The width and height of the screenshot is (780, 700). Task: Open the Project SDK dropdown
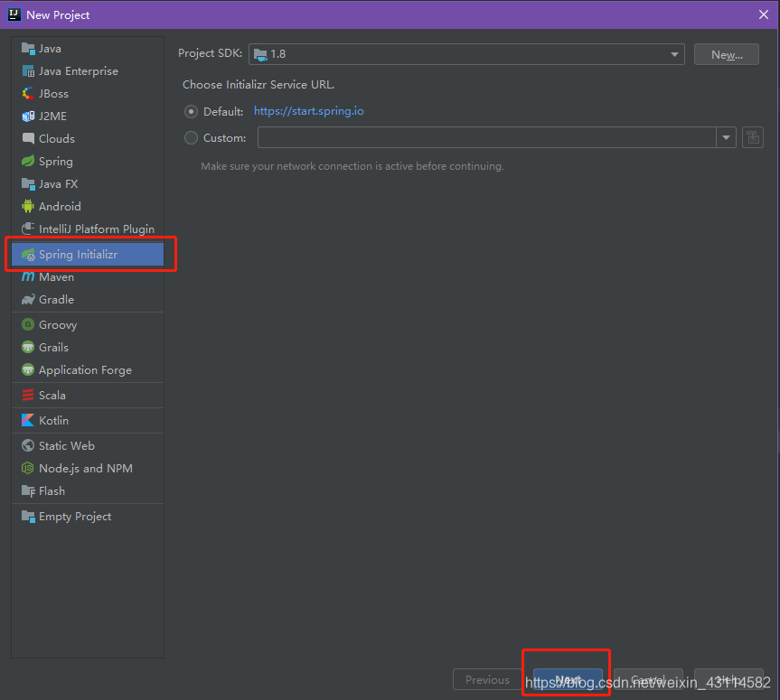(x=466, y=53)
